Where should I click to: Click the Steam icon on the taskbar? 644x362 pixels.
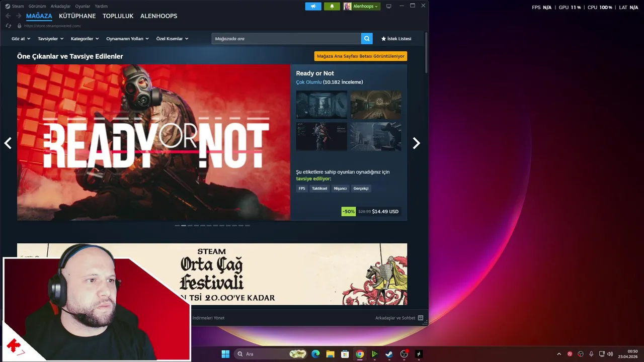(x=389, y=354)
